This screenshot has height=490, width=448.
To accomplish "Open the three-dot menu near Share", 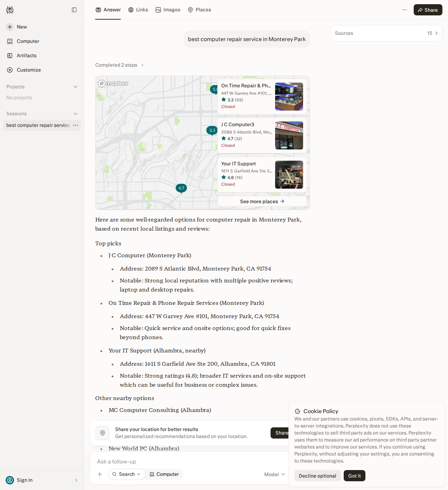I will click(x=405, y=10).
